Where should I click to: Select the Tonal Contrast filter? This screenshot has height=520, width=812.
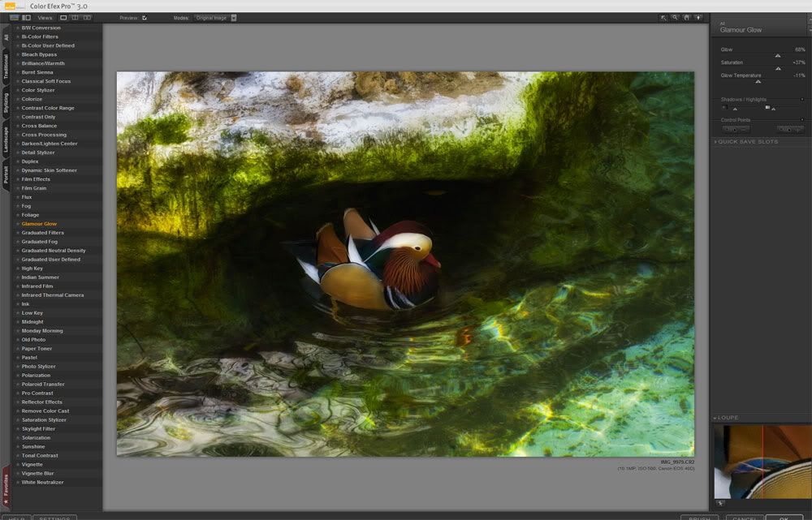tap(39, 456)
